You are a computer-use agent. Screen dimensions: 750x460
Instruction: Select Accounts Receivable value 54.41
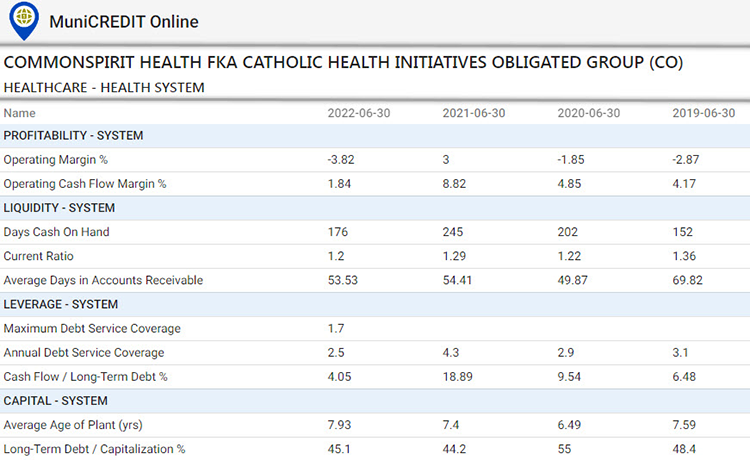[x=457, y=281]
